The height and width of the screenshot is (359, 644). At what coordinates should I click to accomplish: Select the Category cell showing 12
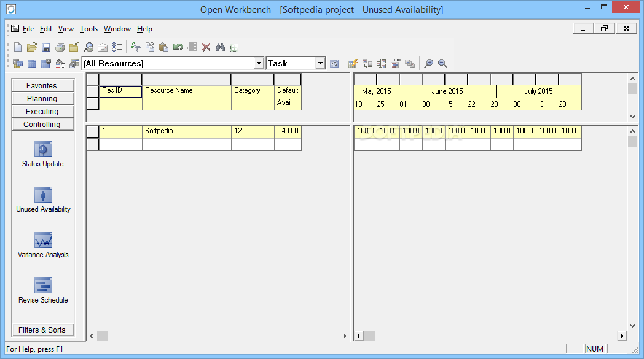[253, 131]
